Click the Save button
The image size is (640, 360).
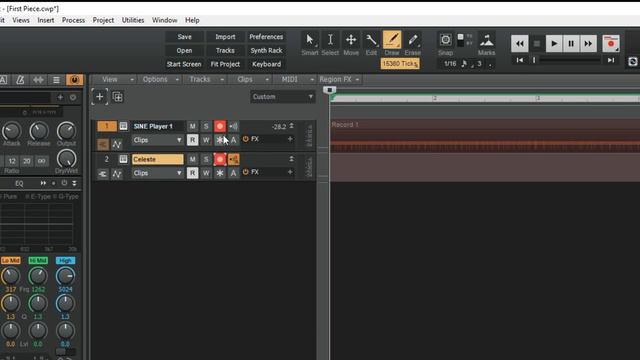coord(184,37)
